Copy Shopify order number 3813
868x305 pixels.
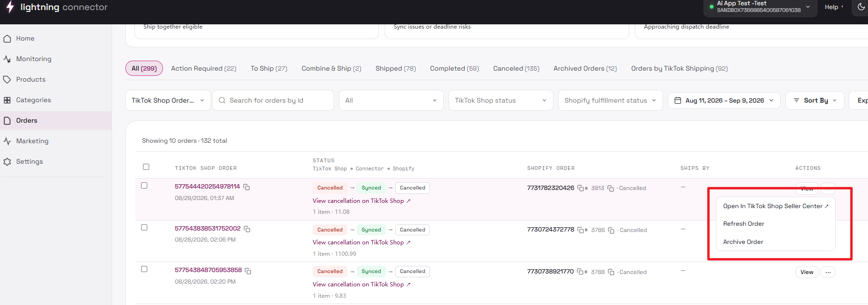tap(611, 189)
